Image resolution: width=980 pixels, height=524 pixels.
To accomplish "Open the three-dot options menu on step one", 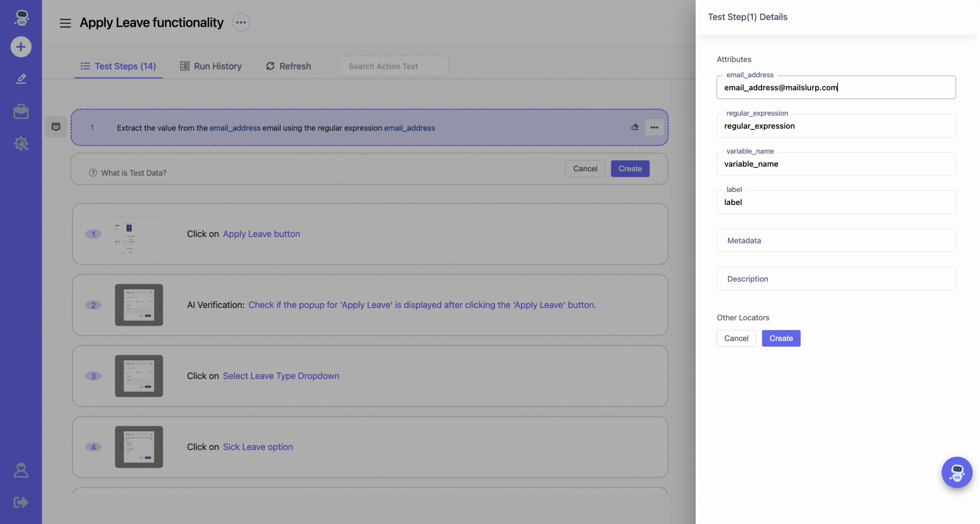I will click(654, 127).
